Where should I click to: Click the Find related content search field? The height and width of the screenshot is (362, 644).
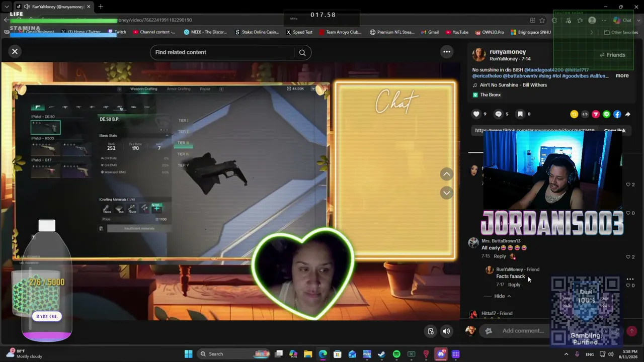[x=222, y=52]
